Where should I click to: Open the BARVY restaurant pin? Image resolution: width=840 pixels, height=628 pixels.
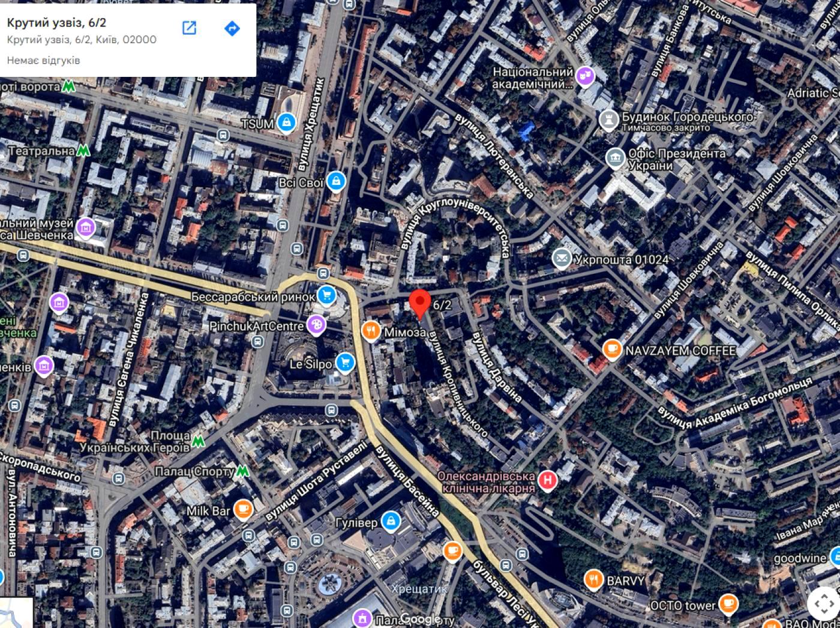pyautogui.click(x=593, y=580)
